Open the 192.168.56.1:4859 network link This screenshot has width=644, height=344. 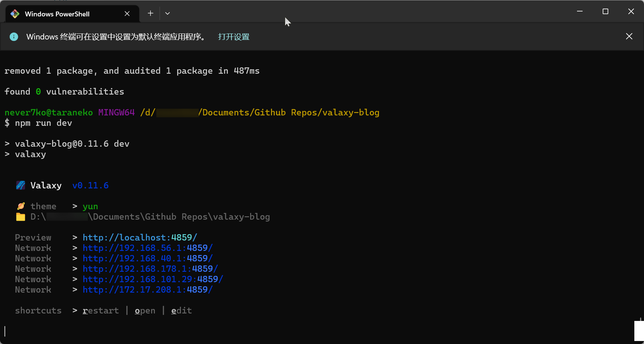point(147,248)
